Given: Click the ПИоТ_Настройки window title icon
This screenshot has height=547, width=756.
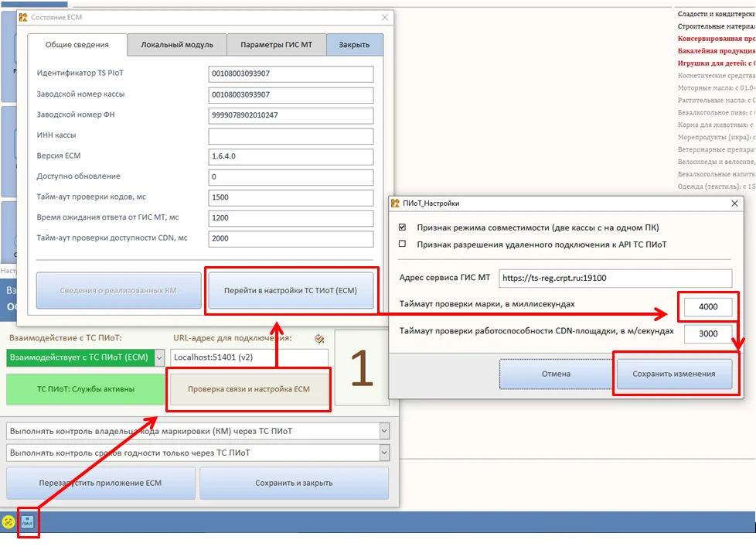Looking at the screenshot, I should pos(395,203).
